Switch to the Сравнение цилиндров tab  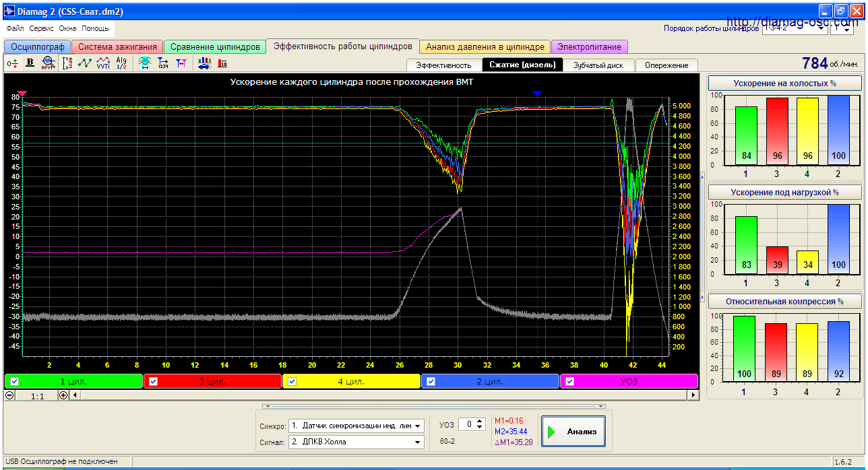[x=215, y=47]
